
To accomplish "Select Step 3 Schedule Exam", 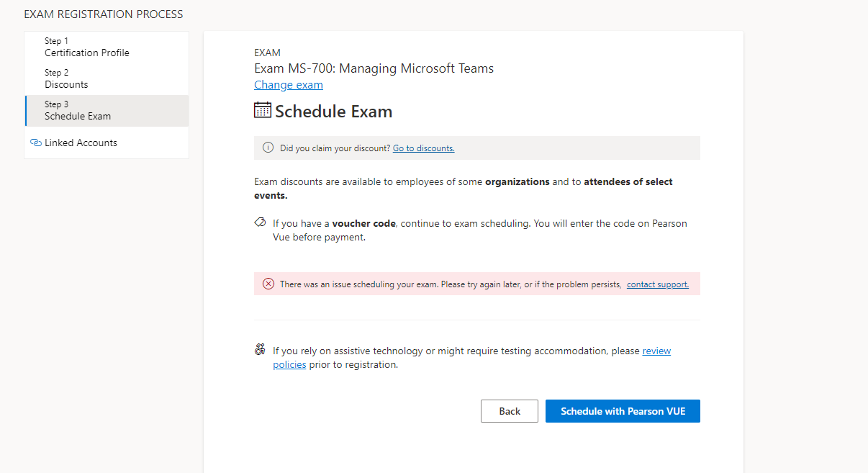I will point(107,110).
